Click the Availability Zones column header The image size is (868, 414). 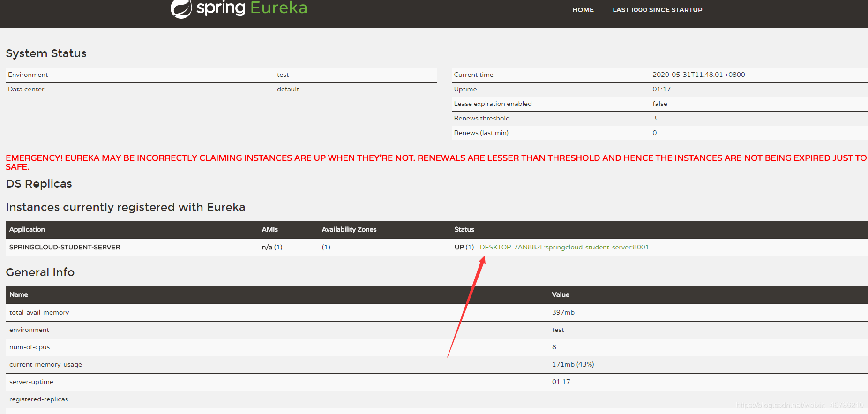click(349, 229)
